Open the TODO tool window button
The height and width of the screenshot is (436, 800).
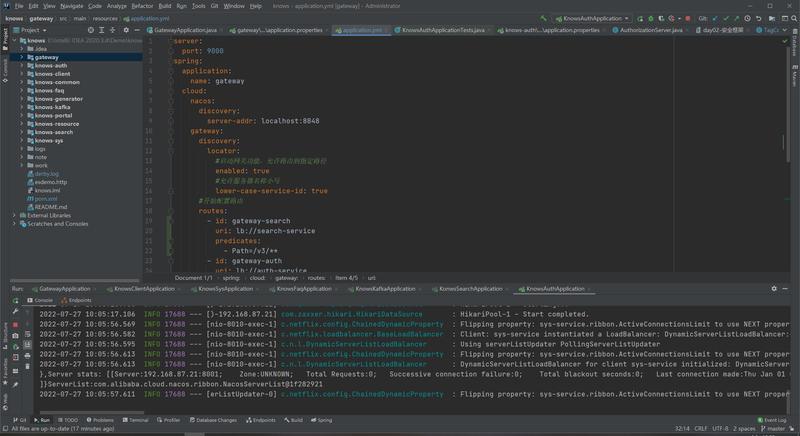(x=68, y=420)
